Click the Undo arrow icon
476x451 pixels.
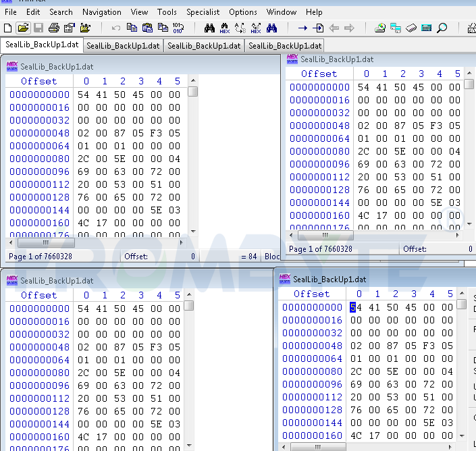115,28
